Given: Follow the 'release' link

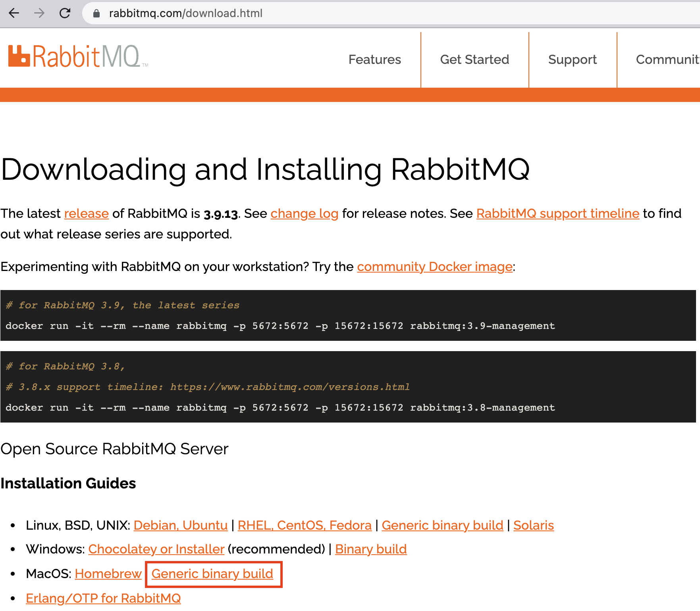Looking at the screenshot, I should (86, 213).
